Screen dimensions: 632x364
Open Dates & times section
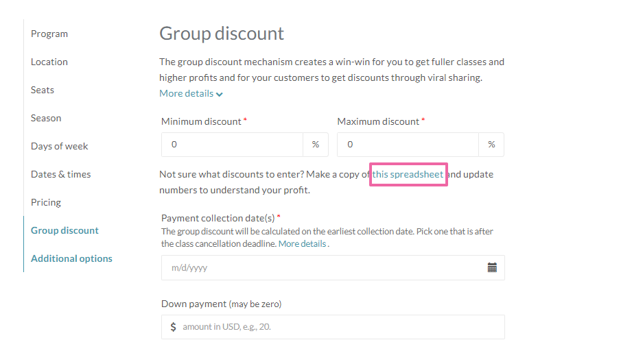pos(61,174)
